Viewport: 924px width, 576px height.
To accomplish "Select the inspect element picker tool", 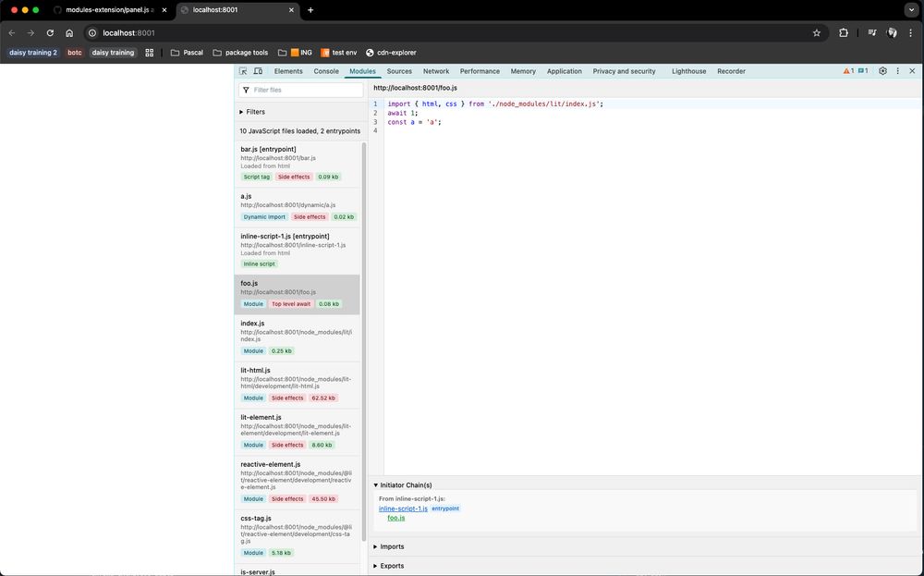I will (x=243, y=71).
